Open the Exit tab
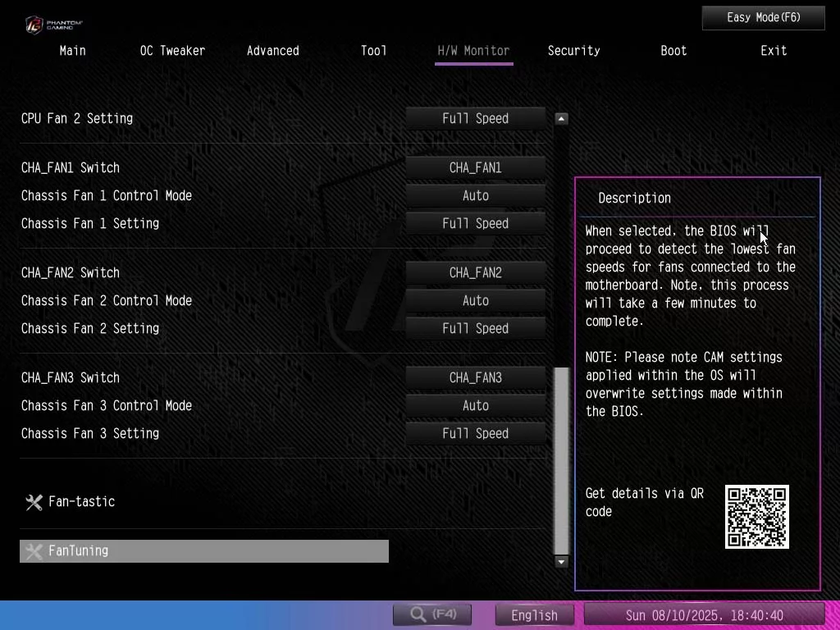This screenshot has width=840, height=630. (774, 51)
